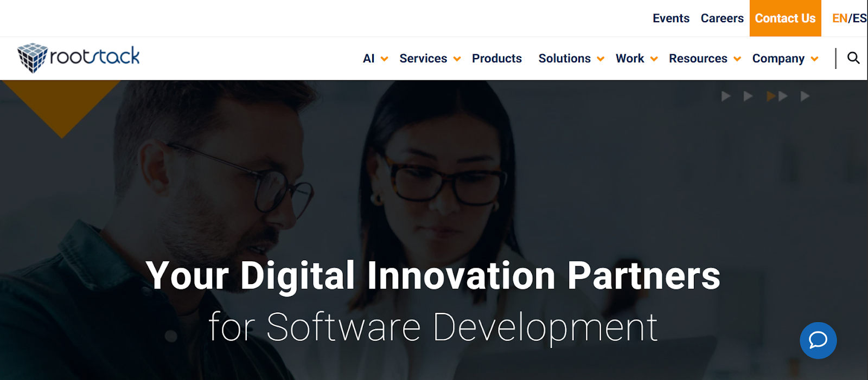
Task: Go to the first slide arrow indicator
Action: point(726,96)
